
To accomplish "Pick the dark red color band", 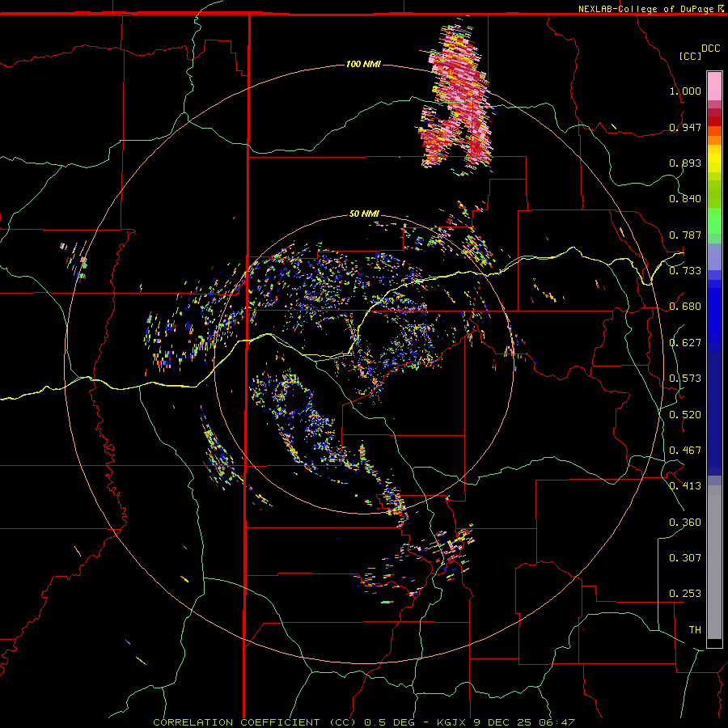I will (714, 121).
